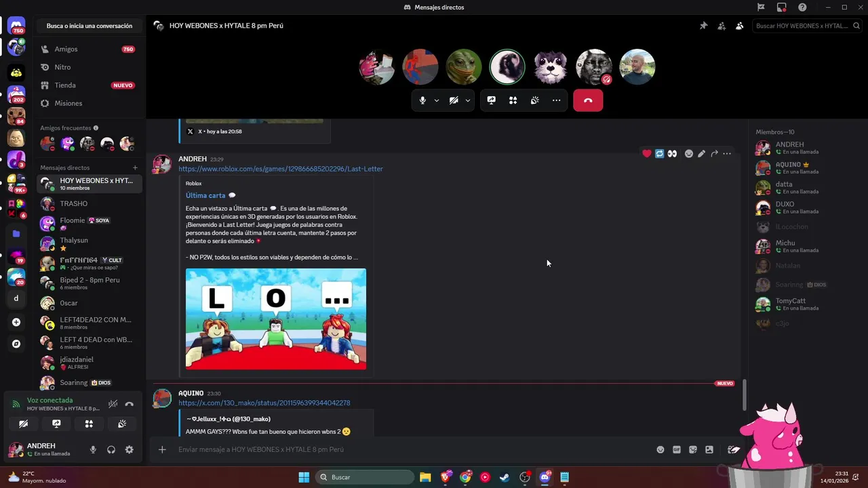Open Windows Start menu

(x=304, y=477)
